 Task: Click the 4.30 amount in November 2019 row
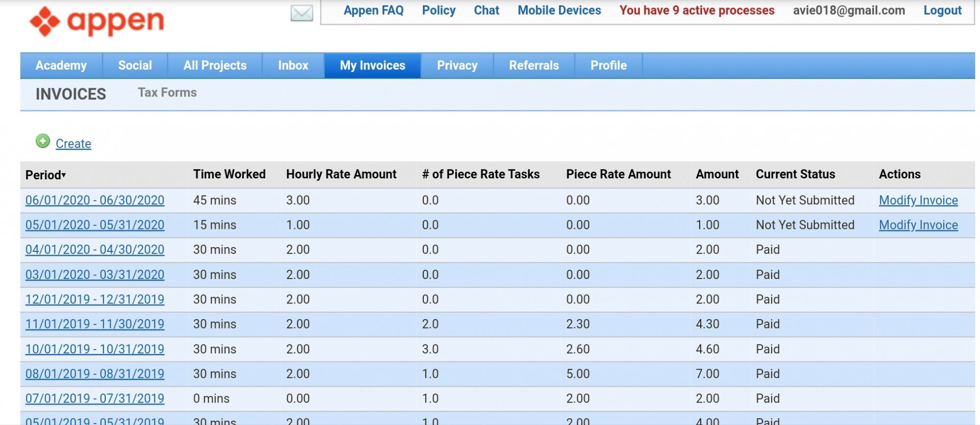(x=708, y=324)
